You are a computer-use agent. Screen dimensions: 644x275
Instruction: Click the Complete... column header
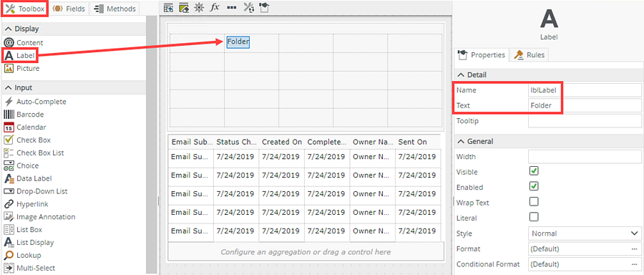(x=327, y=142)
